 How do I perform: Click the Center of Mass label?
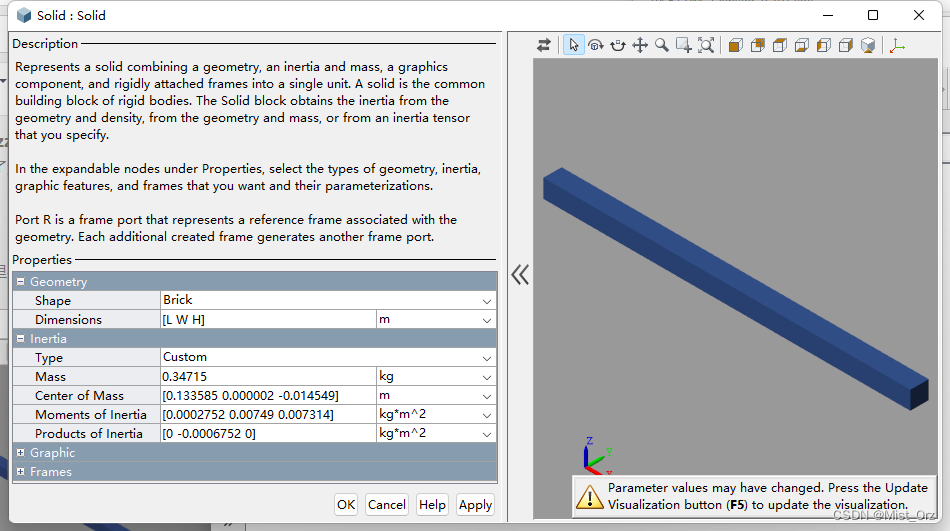[79, 395]
